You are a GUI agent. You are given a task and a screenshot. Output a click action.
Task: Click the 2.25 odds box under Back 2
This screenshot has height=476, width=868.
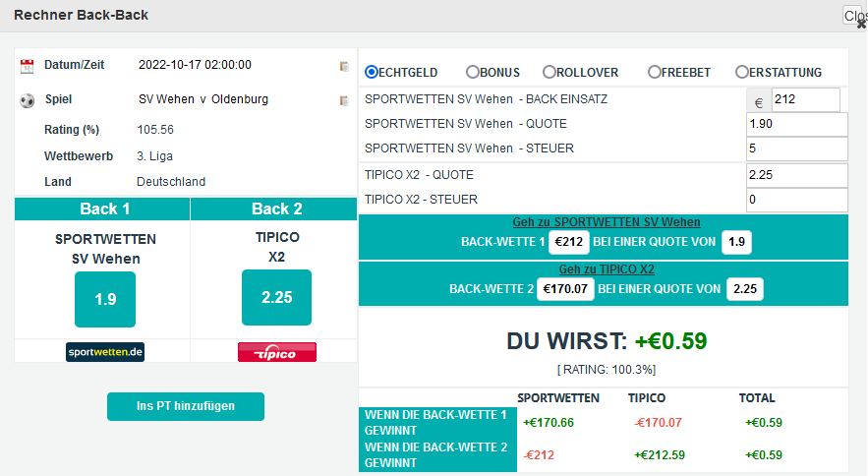[x=277, y=298]
